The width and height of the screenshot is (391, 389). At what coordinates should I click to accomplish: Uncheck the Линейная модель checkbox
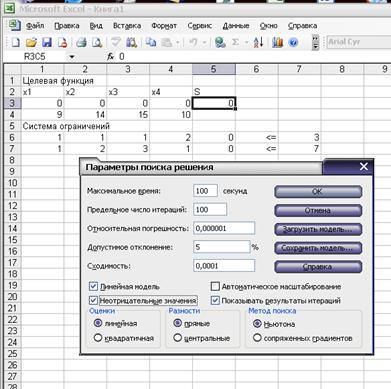93,286
